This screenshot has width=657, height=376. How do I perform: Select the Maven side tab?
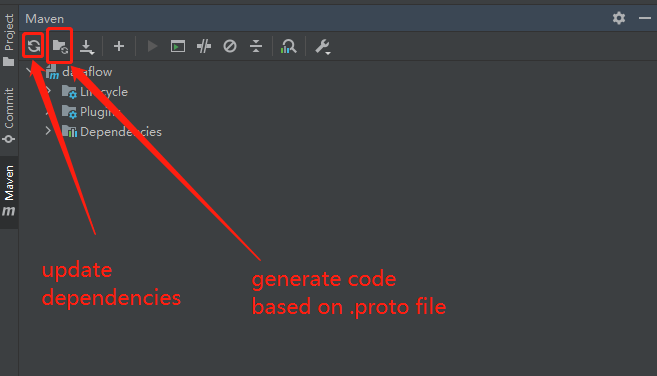tap(9, 191)
